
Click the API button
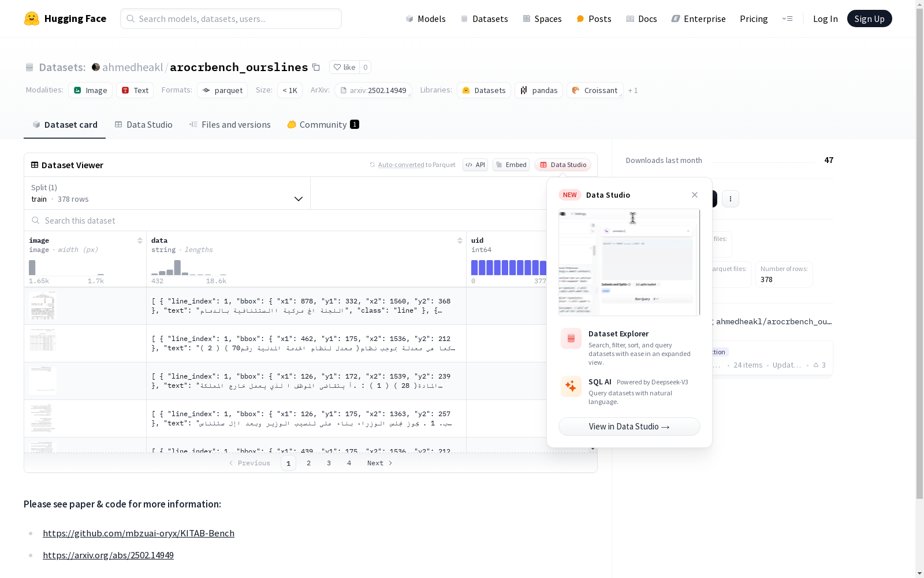[x=475, y=165]
